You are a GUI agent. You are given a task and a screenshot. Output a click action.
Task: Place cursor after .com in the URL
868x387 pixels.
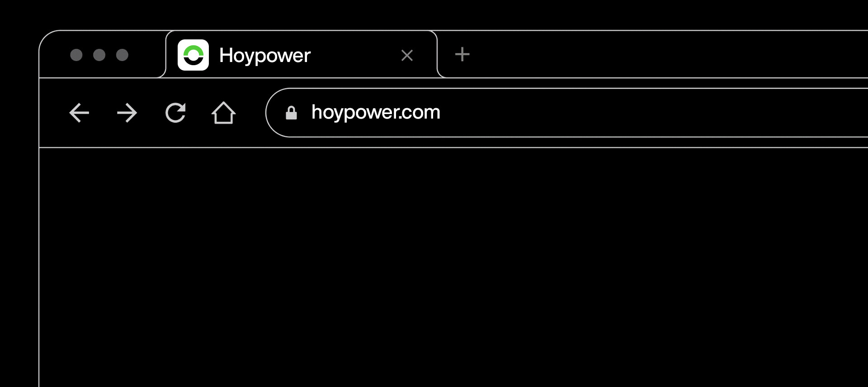(x=441, y=112)
